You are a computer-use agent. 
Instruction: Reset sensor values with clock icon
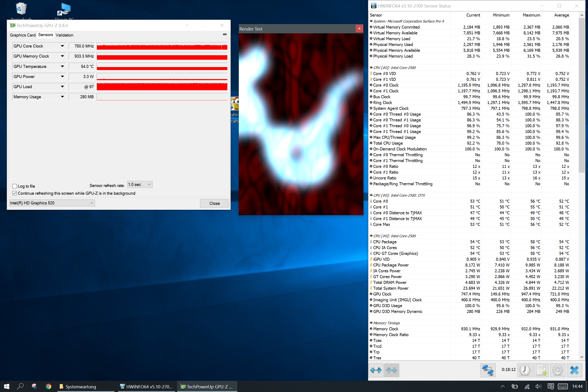(525, 370)
